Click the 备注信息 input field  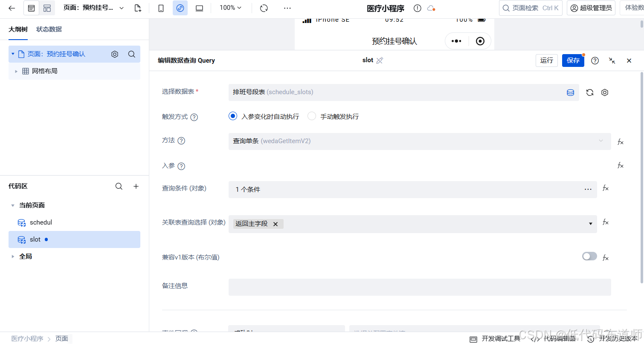(419, 287)
